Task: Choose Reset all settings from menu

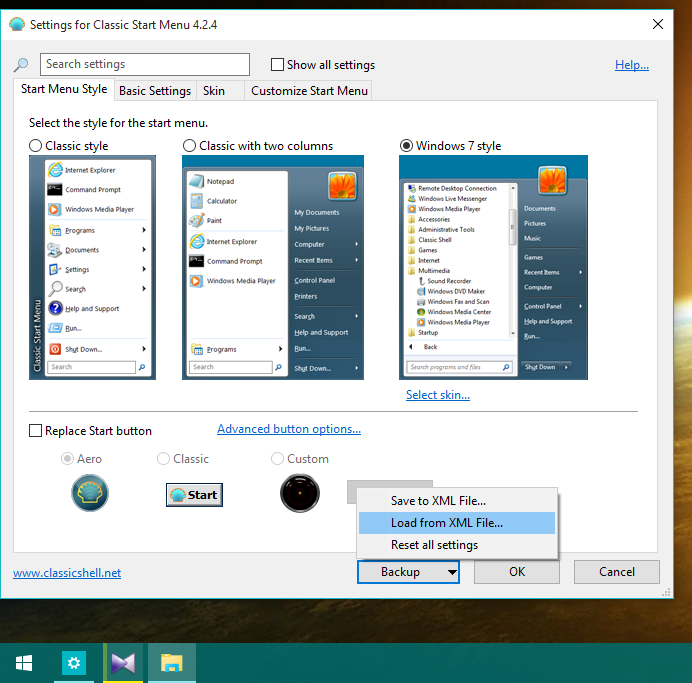Action: click(457, 545)
